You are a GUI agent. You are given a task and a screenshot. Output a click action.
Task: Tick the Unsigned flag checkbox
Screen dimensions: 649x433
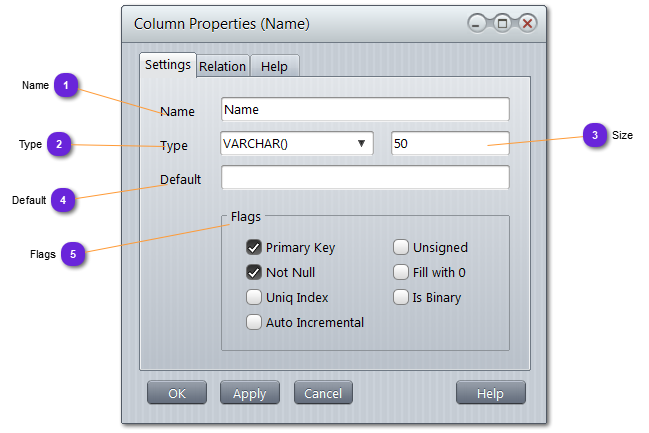point(401,247)
